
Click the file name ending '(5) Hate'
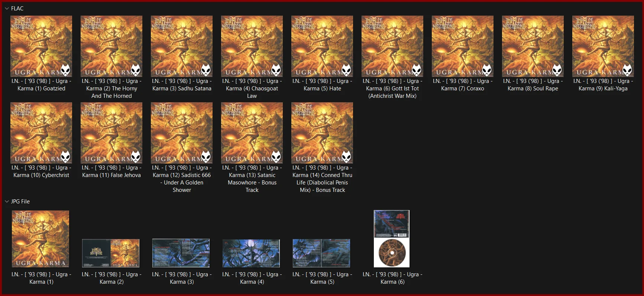[x=322, y=85]
